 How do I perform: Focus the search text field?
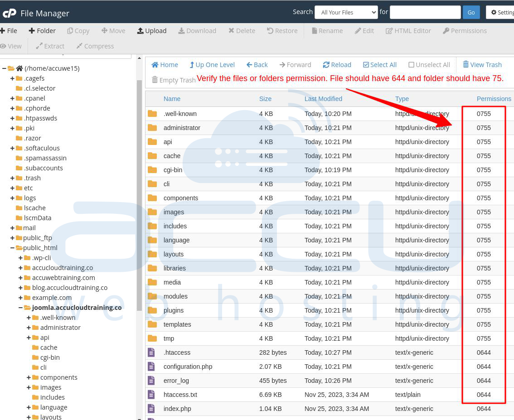[x=425, y=12]
